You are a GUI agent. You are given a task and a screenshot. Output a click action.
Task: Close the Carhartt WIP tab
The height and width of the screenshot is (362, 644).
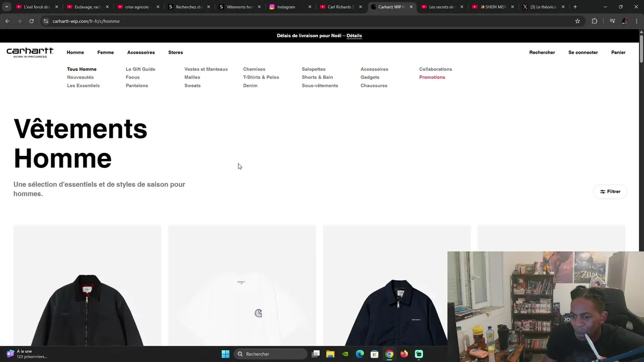tap(411, 7)
